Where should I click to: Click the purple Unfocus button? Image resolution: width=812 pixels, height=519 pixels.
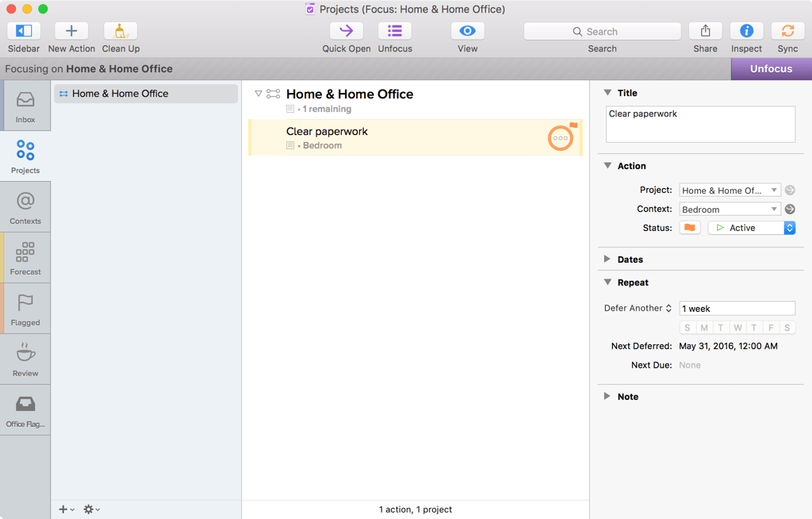click(x=771, y=69)
